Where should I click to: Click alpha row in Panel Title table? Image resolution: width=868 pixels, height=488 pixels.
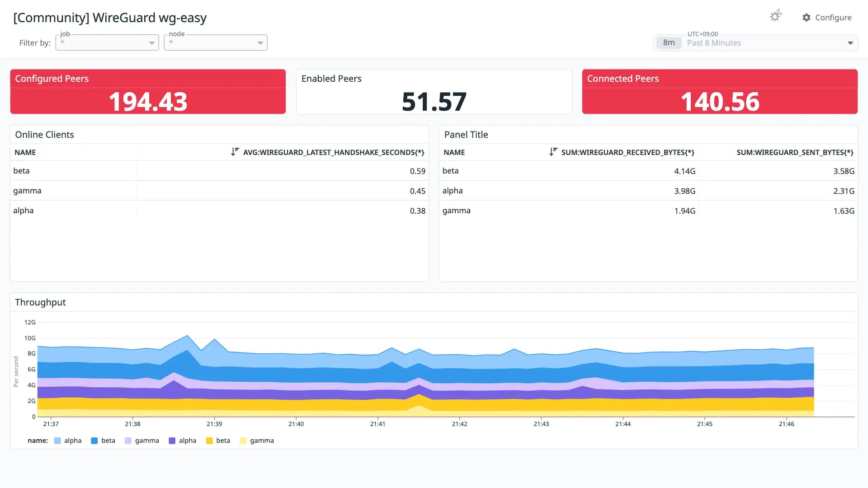coord(648,191)
